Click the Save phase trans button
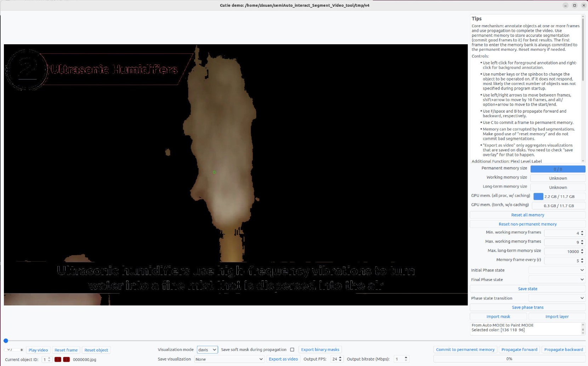This screenshot has height=366, width=588. [527, 307]
